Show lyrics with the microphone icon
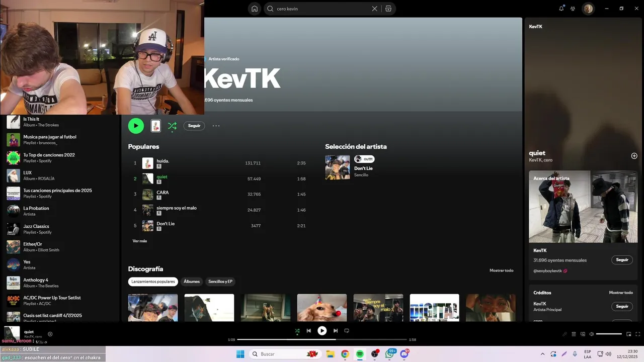 pyautogui.click(x=565, y=334)
